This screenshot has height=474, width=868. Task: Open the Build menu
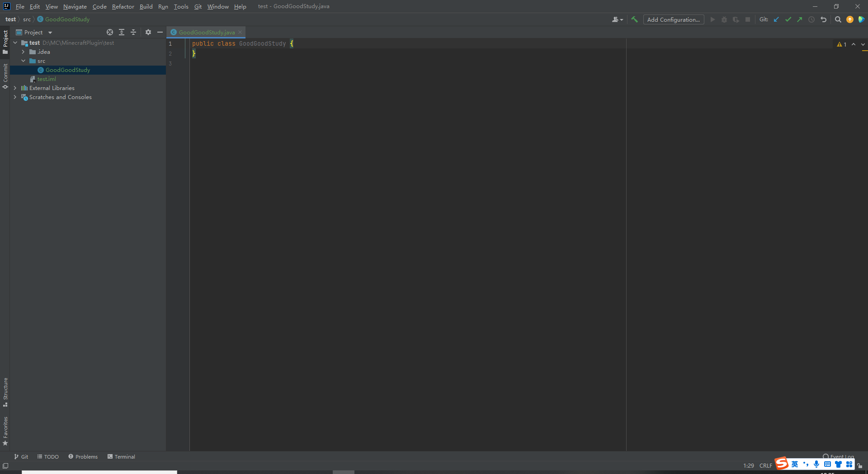146,6
